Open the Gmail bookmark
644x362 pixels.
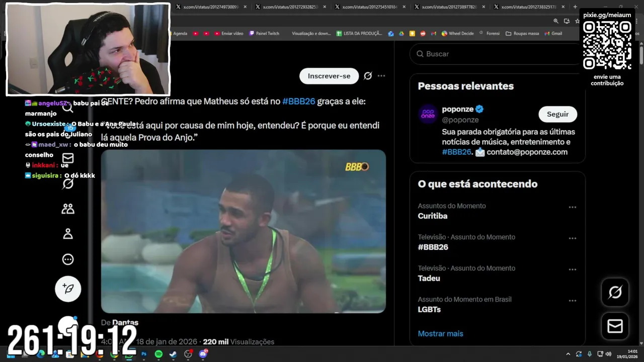point(553,33)
